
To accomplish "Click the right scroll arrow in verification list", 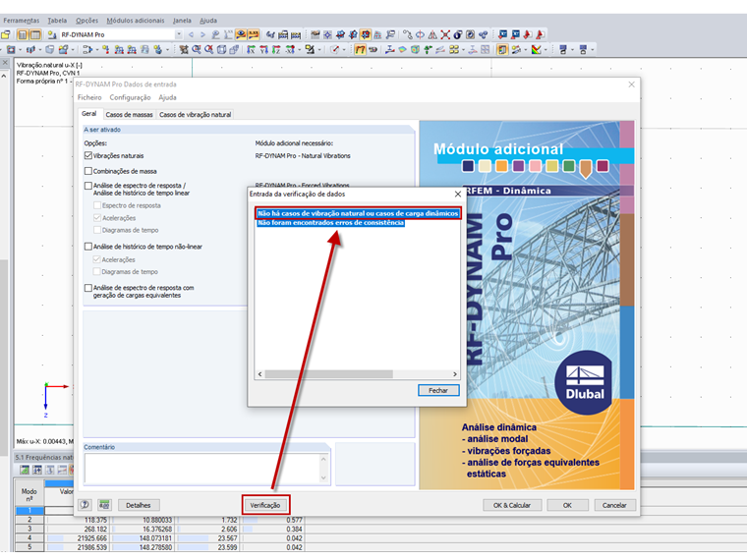I will [x=454, y=374].
